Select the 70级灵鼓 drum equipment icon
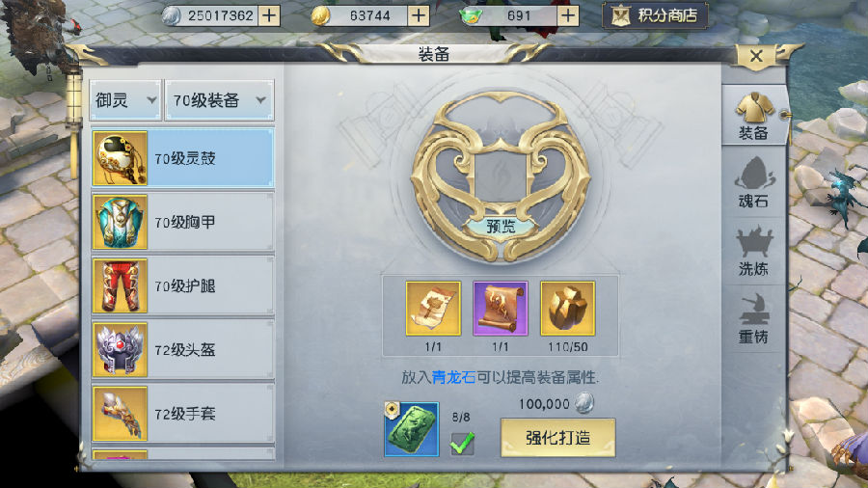The width and height of the screenshot is (868, 488). pos(120,158)
